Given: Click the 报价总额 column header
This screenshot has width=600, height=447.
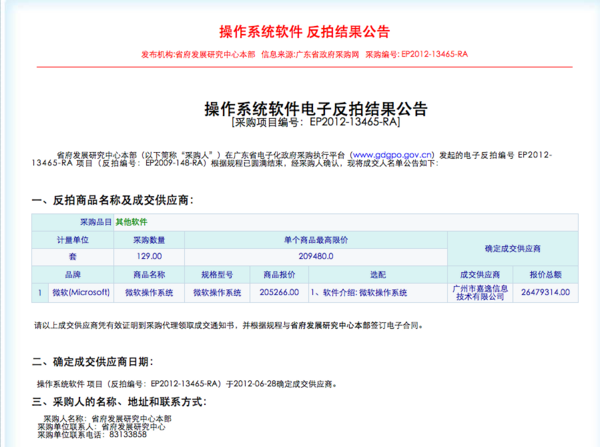Looking at the screenshot, I should 545,274.
